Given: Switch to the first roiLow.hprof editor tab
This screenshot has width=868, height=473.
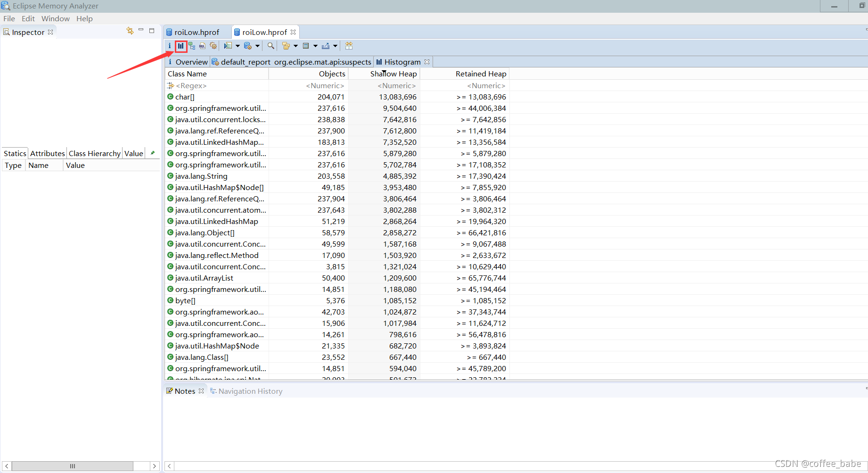Looking at the screenshot, I should coord(197,32).
